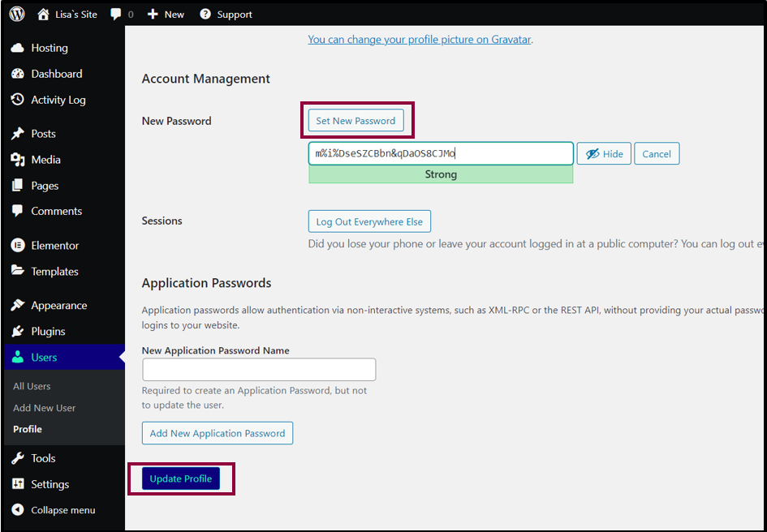The image size is (767, 532).
Task: Open the comments bubble icon in admin bar
Action: click(x=116, y=14)
